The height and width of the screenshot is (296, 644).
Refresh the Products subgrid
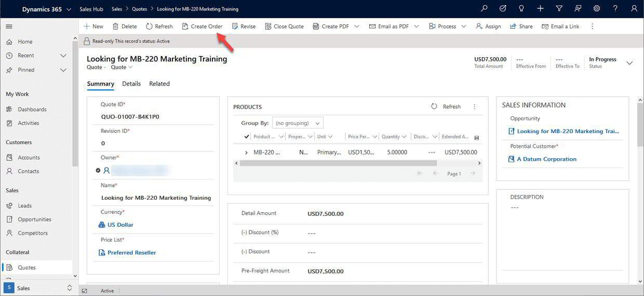coord(446,107)
